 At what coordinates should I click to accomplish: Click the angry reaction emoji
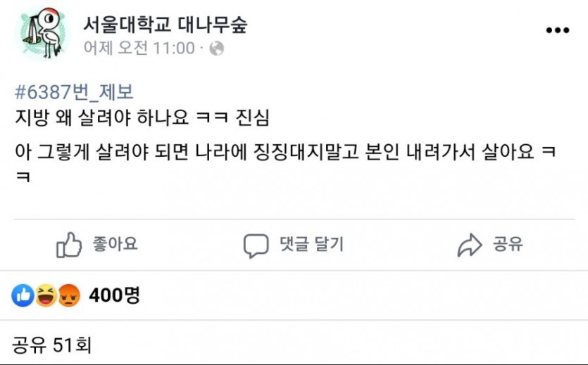(x=69, y=295)
